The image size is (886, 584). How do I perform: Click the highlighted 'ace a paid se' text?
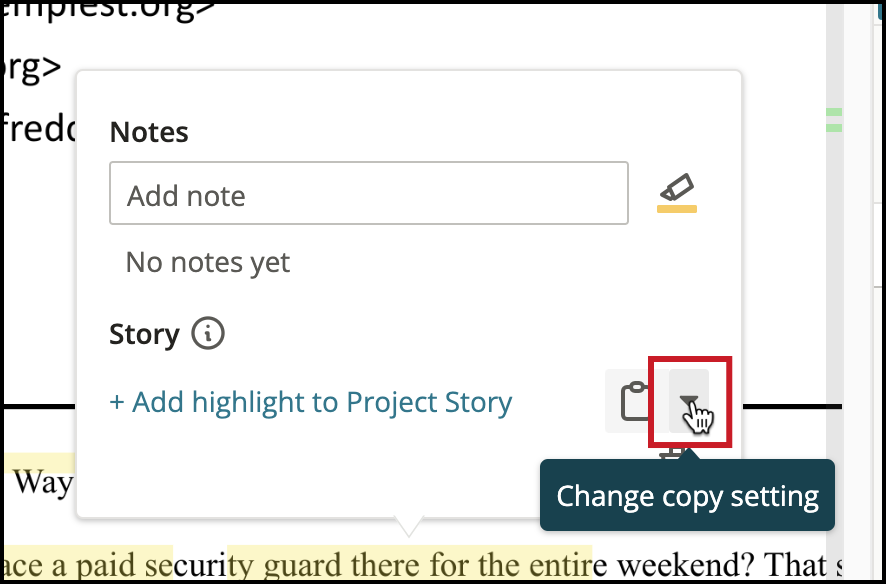[x=88, y=564]
